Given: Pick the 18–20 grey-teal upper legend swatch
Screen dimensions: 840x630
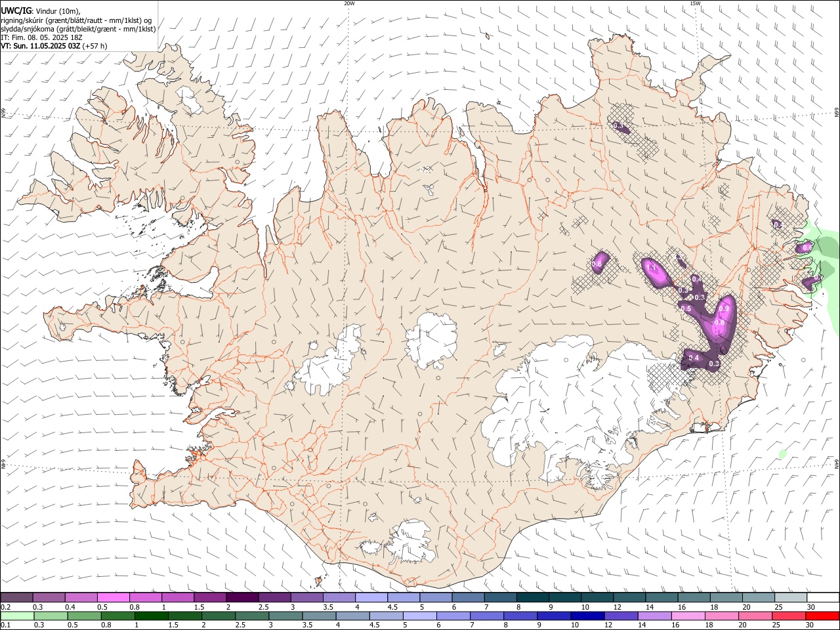Looking at the screenshot, I should 726,597.
